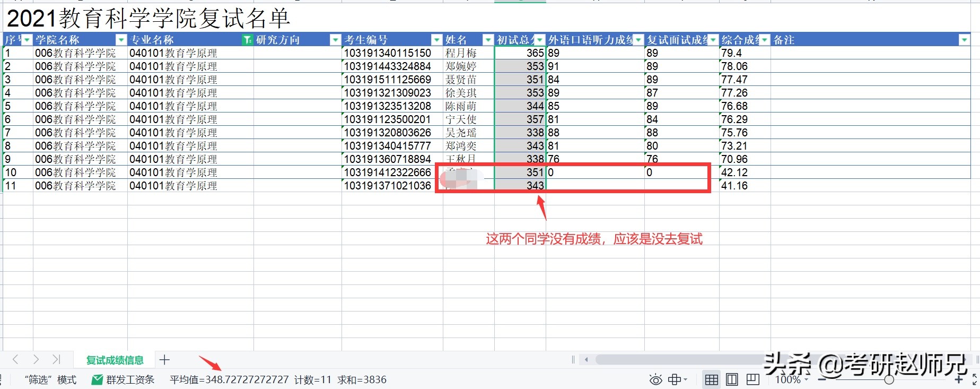980x389 pixels.
Task: Open the 复试面试成绩 filter dropdown
Action: 713,40
